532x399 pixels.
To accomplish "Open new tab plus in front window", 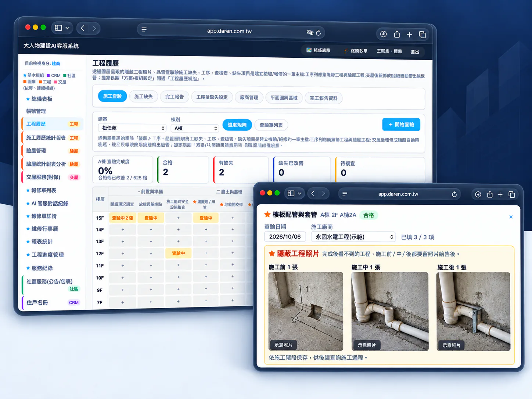I will pos(500,194).
